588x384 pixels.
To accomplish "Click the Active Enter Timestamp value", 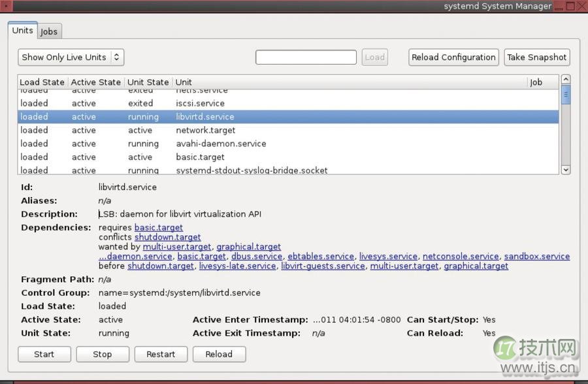I will (x=356, y=320).
